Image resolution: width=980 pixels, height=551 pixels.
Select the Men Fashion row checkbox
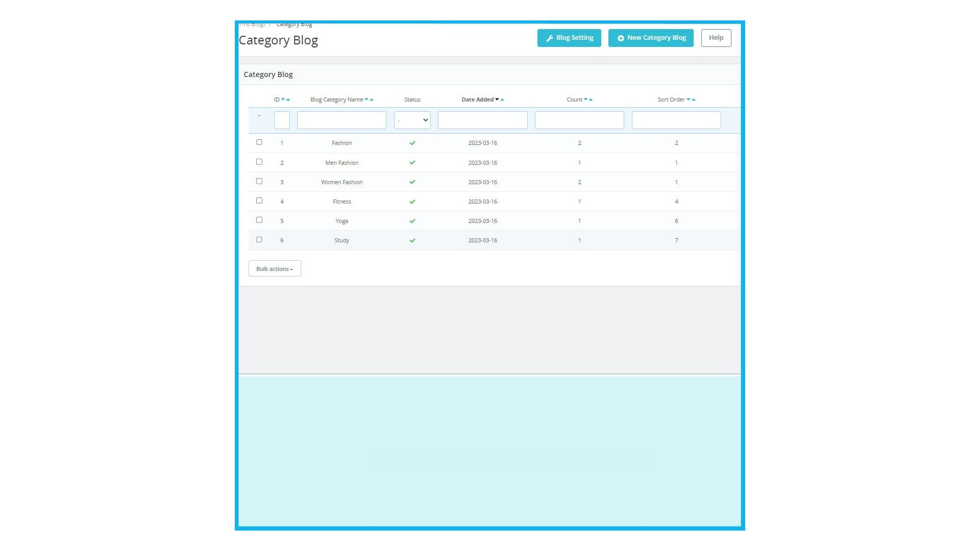tap(259, 162)
